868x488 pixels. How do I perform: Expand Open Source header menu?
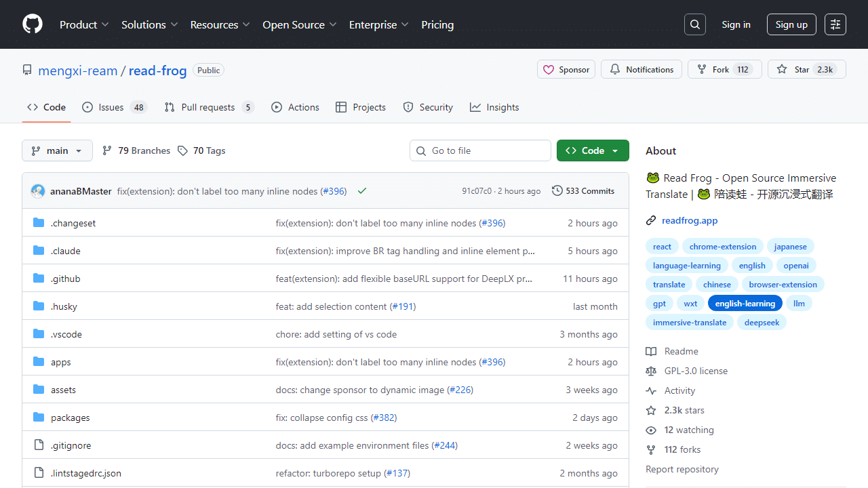299,24
